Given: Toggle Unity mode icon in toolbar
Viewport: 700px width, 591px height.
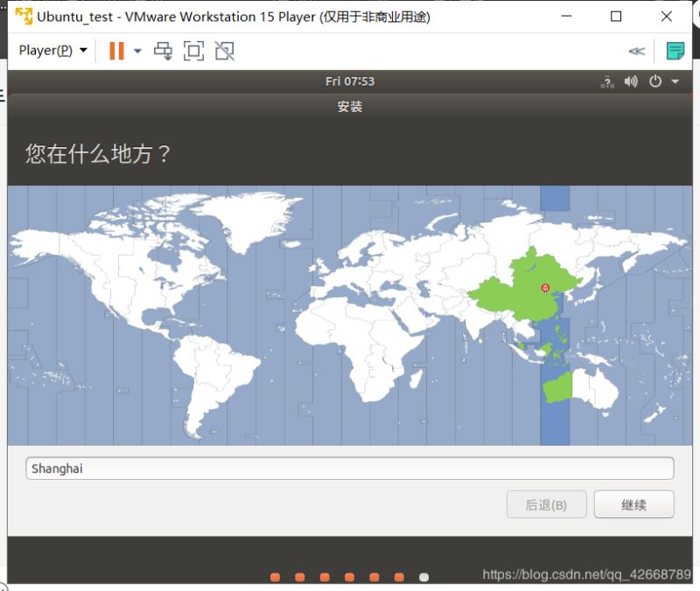Looking at the screenshot, I should [x=225, y=51].
